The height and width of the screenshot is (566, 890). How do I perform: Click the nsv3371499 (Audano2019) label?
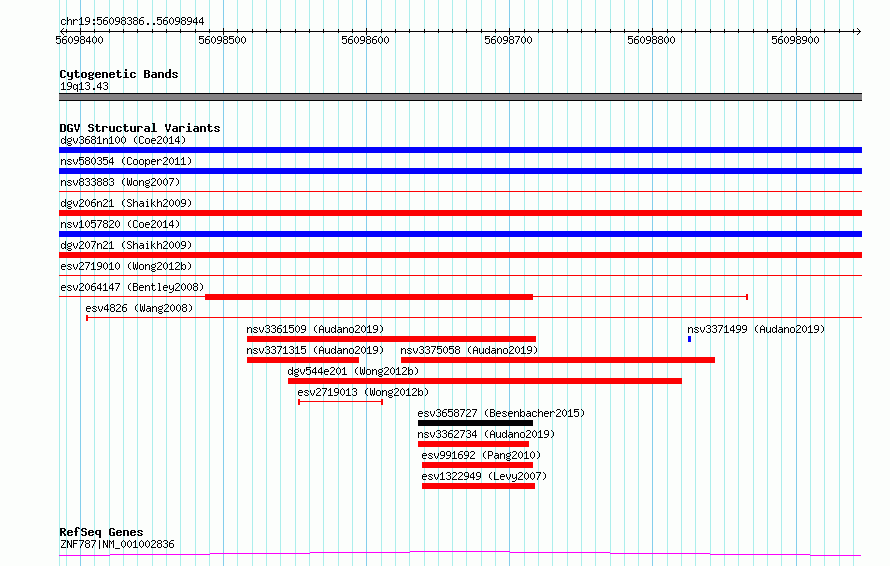tap(756, 329)
